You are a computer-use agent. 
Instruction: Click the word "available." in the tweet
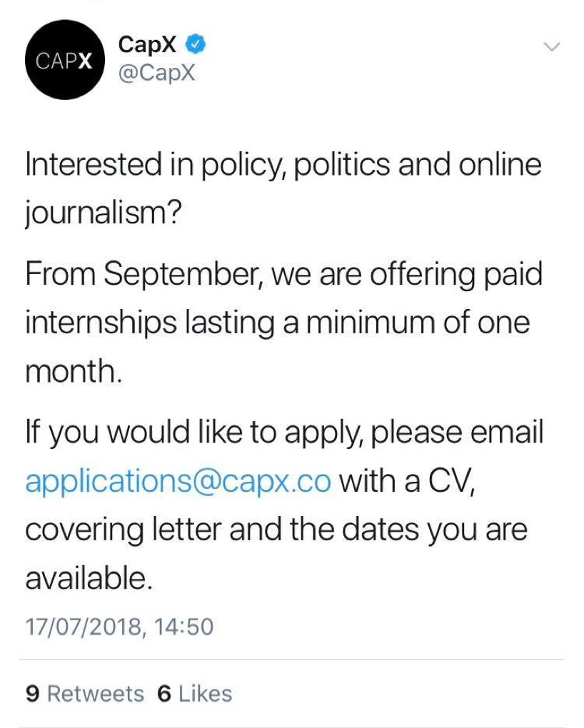89,579
